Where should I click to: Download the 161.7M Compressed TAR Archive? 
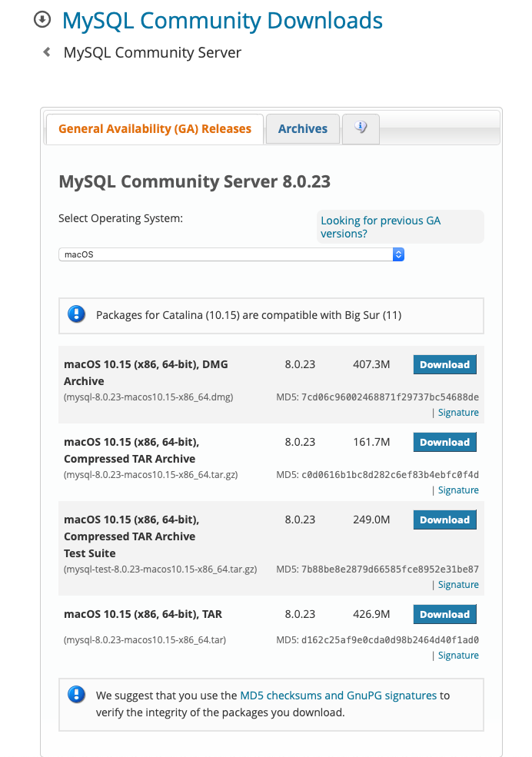(x=444, y=442)
